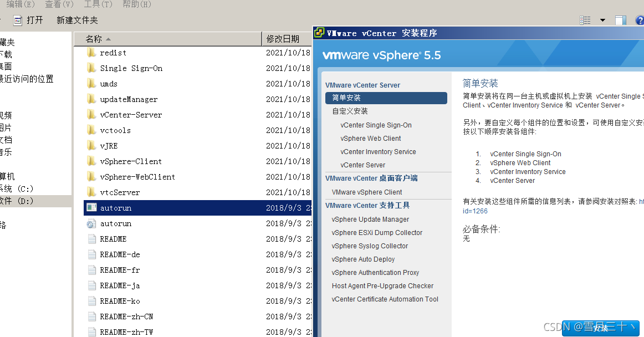
Task: Choose vCenter Inventory Service in installer list
Action: (x=378, y=152)
